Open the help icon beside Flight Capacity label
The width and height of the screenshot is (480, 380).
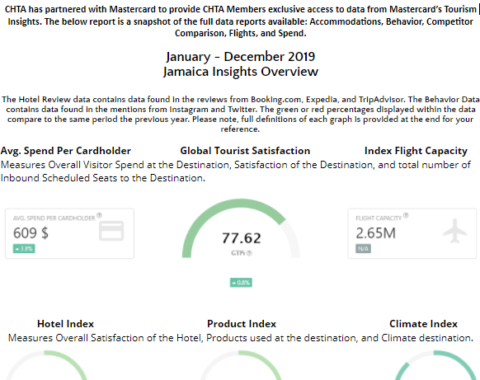(x=405, y=215)
